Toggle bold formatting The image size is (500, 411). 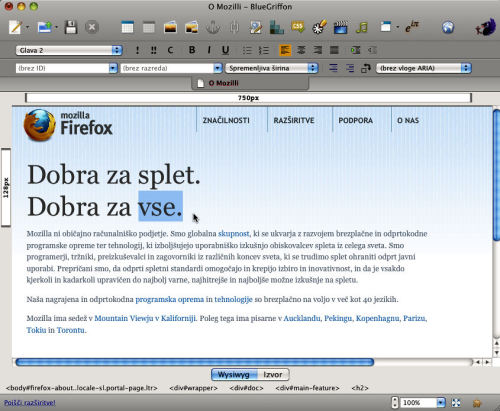pos(192,50)
